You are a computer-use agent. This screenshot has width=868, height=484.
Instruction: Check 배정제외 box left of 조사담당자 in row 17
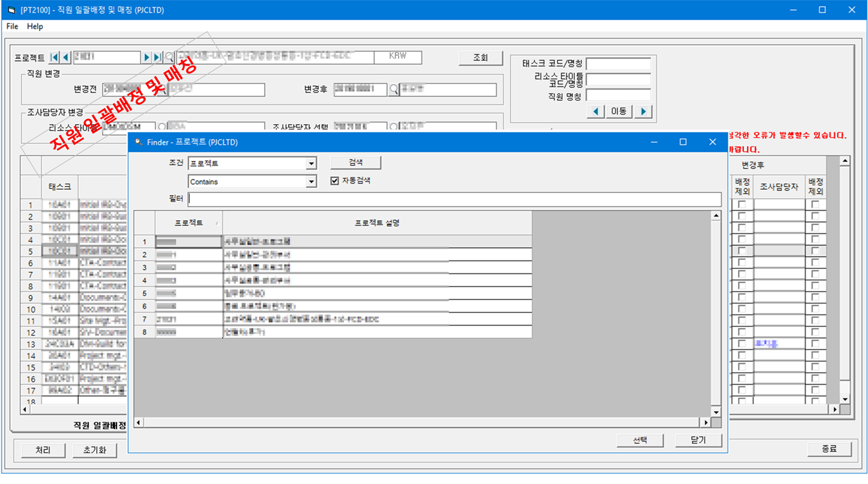(742, 390)
